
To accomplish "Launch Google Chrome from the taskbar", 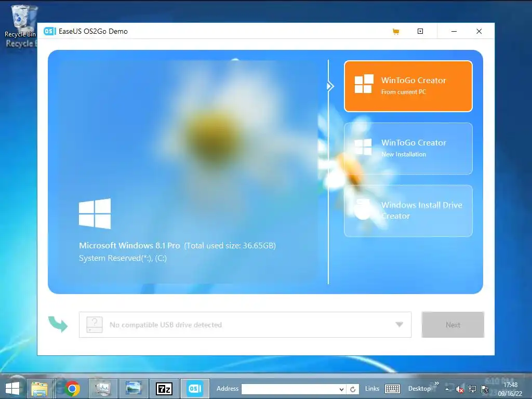I will [x=72, y=389].
